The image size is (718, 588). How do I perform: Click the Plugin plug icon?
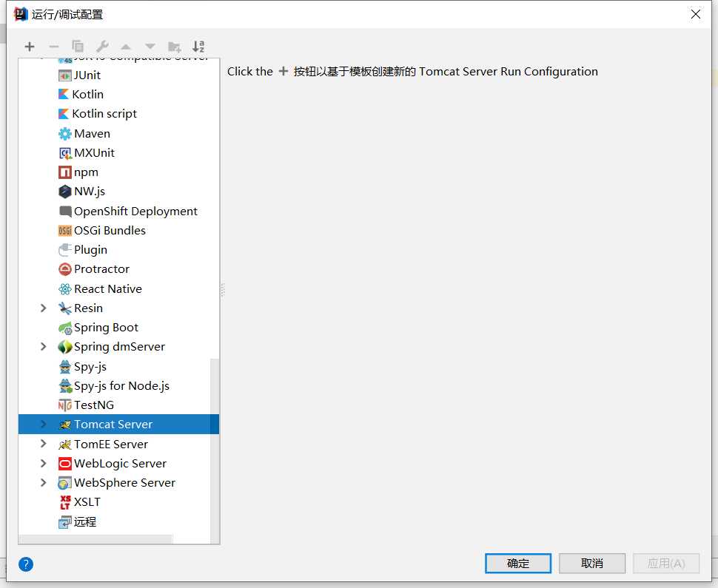pos(65,250)
